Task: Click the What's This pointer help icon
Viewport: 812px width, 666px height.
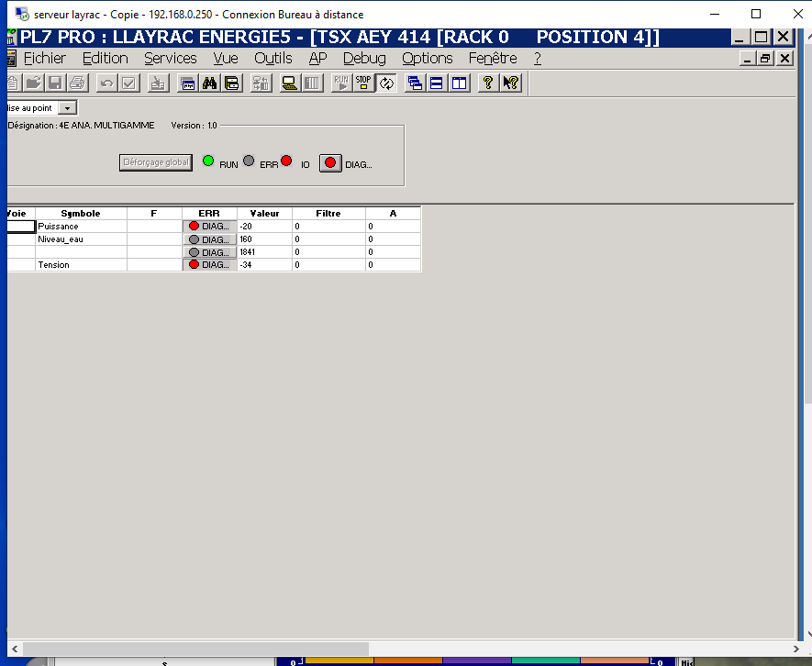Action: pyautogui.click(x=510, y=83)
